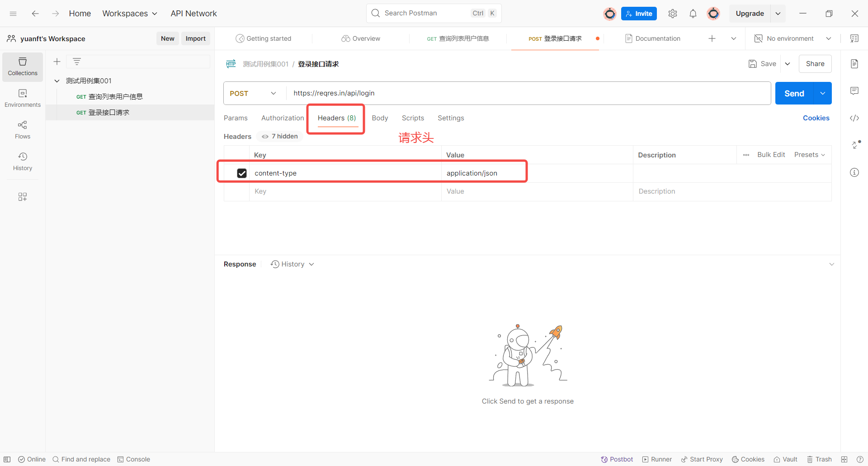Collapse 测试用例集001 collection
The image size is (868, 466).
[57, 81]
